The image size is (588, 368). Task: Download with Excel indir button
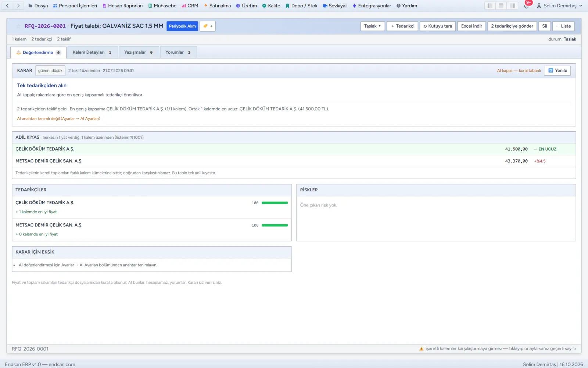tap(472, 26)
